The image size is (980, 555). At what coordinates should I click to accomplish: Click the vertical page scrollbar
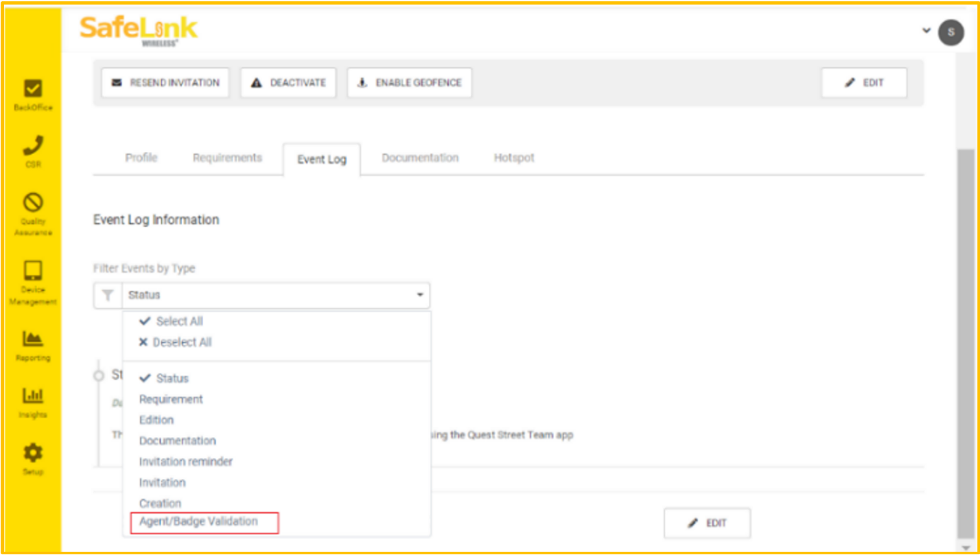966,344
